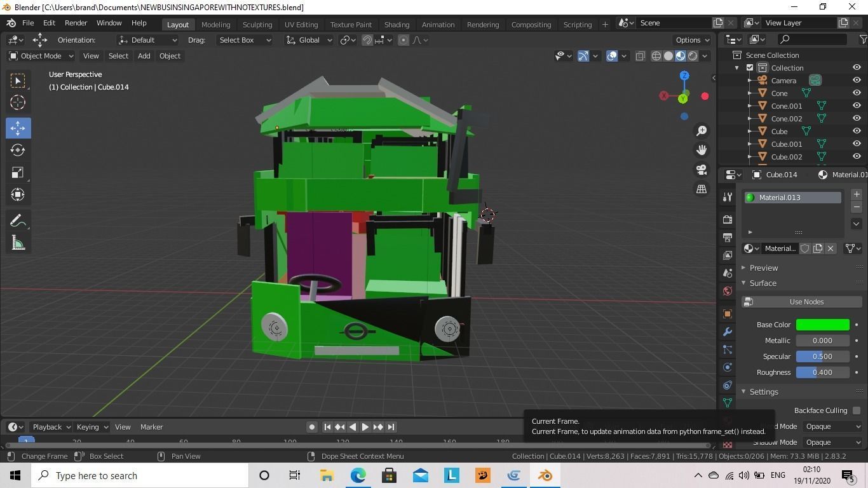Hide the Camera object in outliner
The image size is (868, 488).
point(857,80)
